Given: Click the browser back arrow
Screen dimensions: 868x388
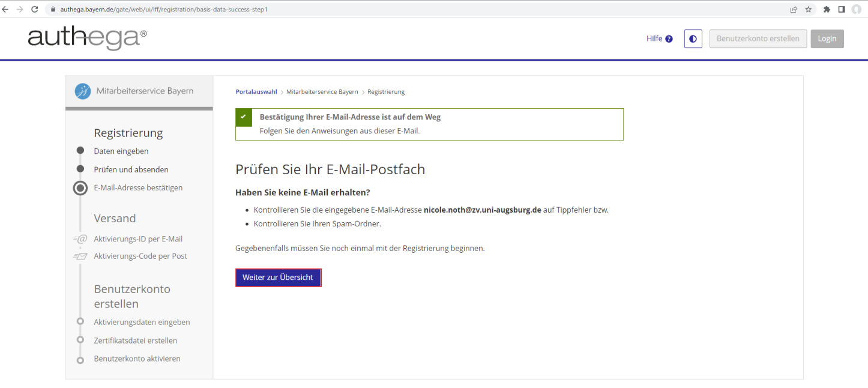Looking at the screenshot, I should pos(5,10).
